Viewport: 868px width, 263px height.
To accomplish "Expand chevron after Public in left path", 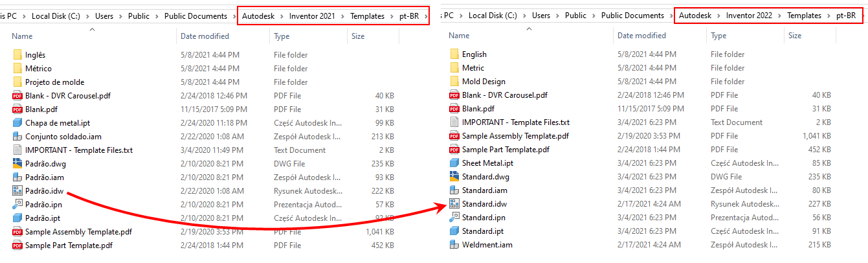I will 157,16.
